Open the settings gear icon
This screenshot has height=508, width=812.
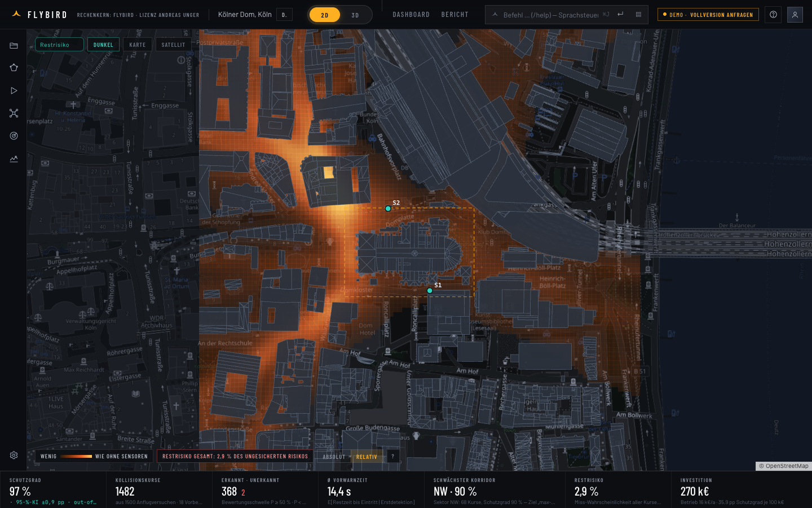point(14,455)
